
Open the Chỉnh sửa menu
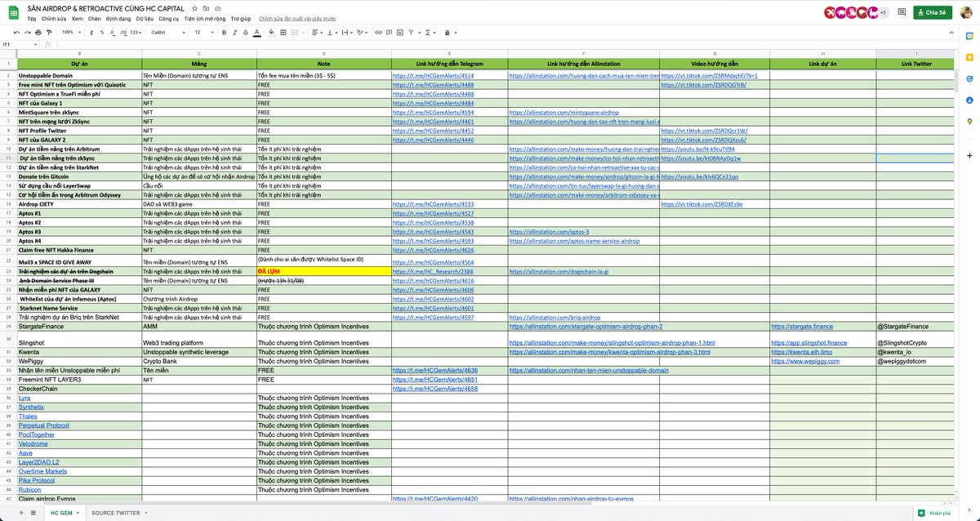(x=54, y=17)
